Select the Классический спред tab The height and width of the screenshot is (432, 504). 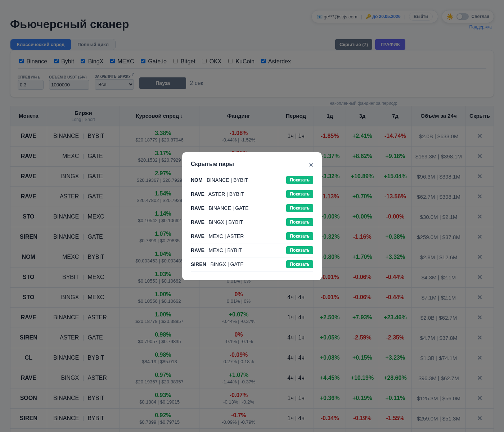coord(41,45)
